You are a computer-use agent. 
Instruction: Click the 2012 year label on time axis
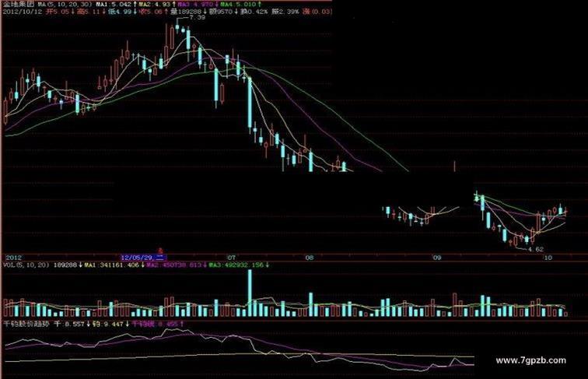click(x=14, y=258)
